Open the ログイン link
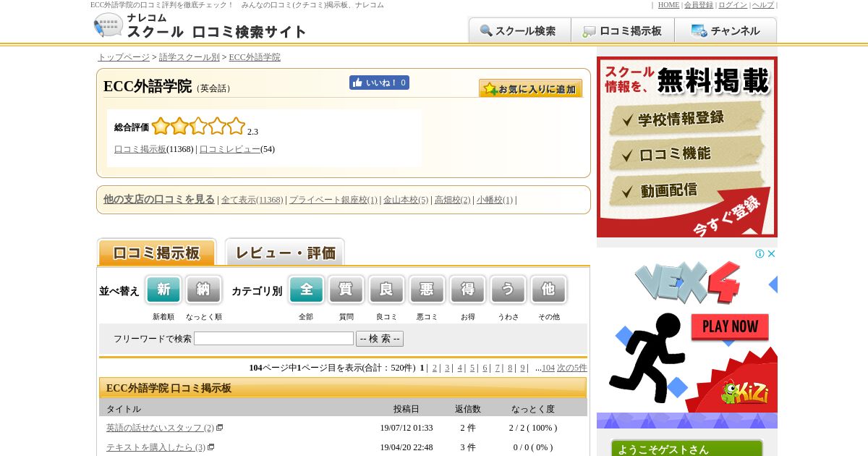 coord(733,5)
